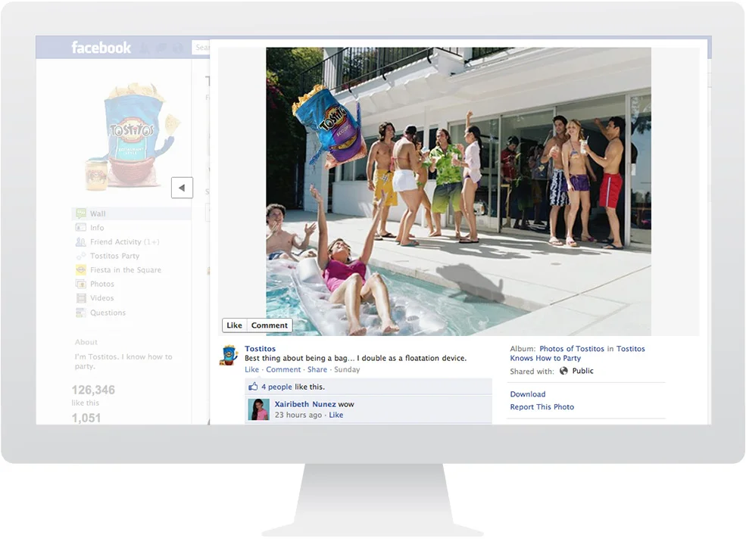This screenshot has width=746, height=560.
Task: Like the Xairibeth Nunez comment
Action: pos(336,415)
